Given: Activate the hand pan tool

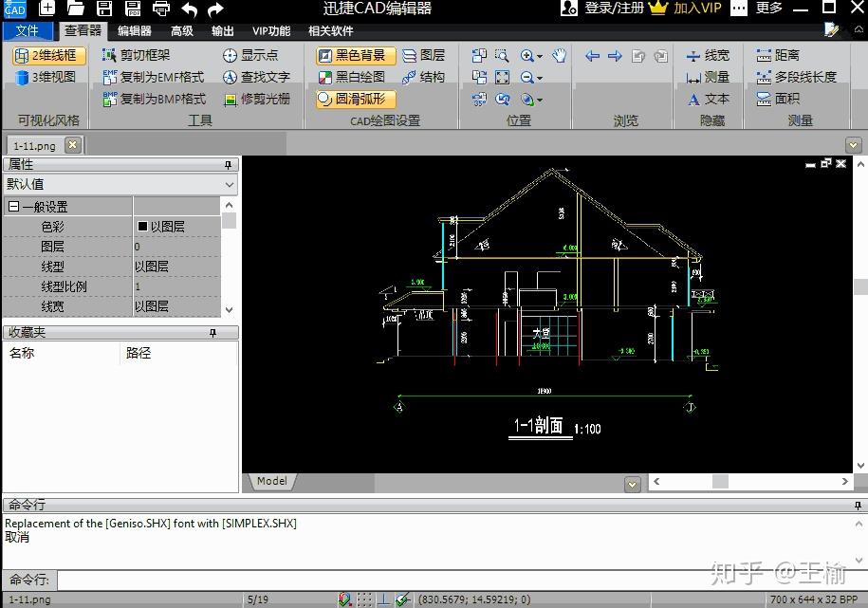Looking at the screenshot, I should point(560,55).
